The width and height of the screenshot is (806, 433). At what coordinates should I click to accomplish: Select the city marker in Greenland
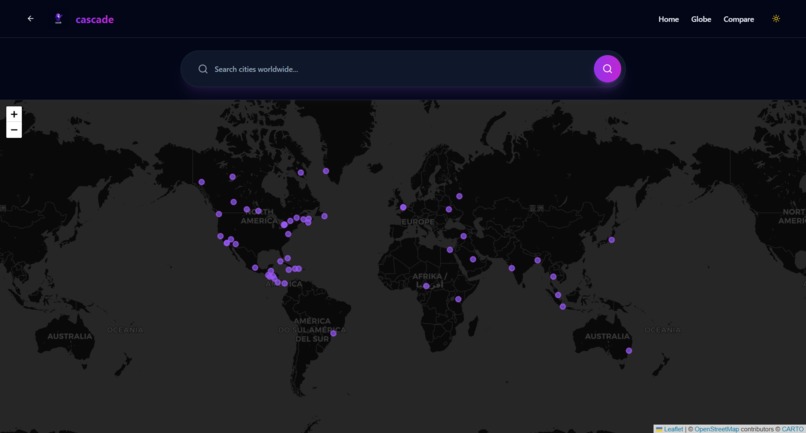coord(326,171)
